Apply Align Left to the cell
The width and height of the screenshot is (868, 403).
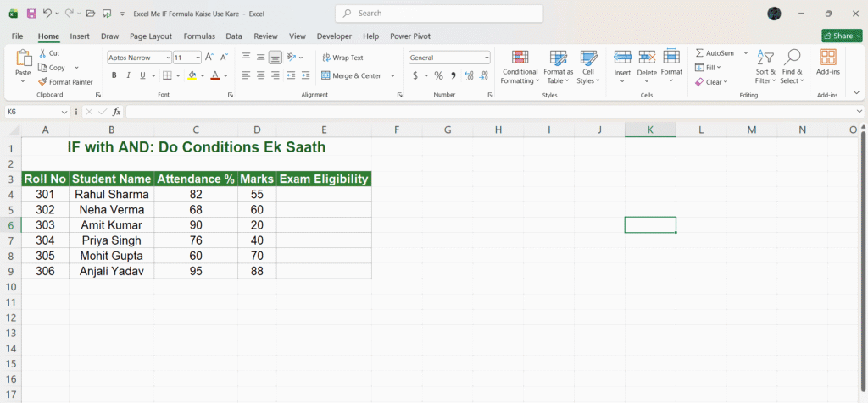247,75
